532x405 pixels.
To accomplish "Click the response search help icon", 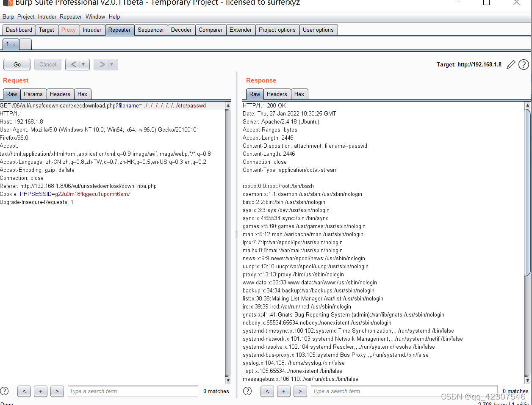I will 248,391.
